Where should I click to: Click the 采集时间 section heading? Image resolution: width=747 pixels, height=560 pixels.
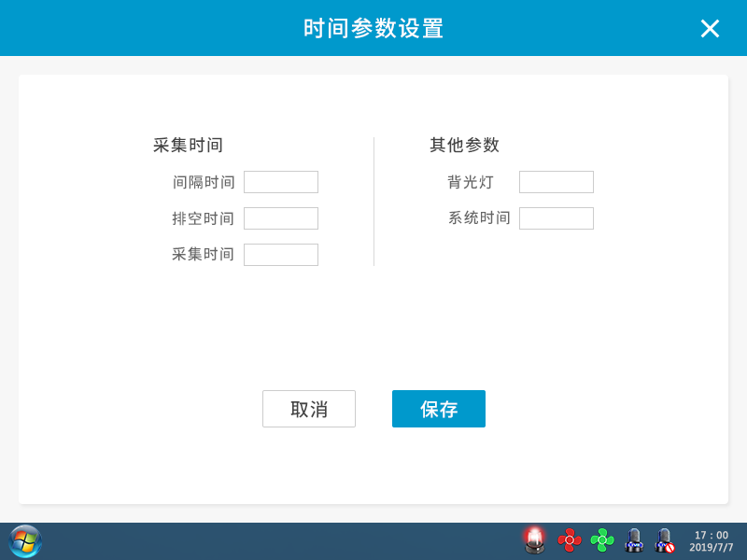189,146
